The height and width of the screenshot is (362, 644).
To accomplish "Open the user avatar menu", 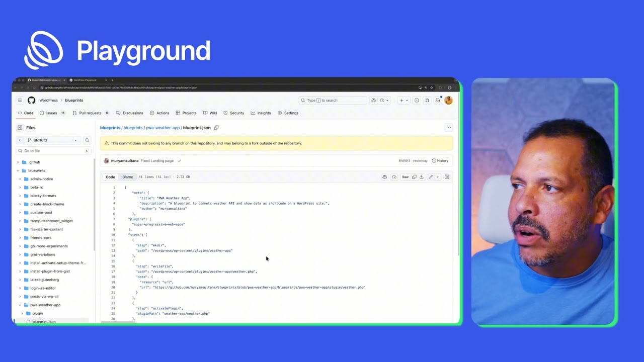I will [x=448, y=100].
